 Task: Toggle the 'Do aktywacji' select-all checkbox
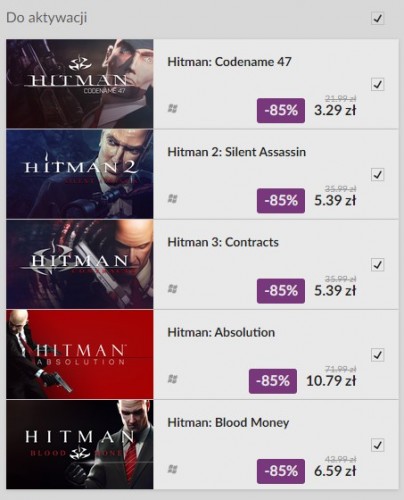377,18
